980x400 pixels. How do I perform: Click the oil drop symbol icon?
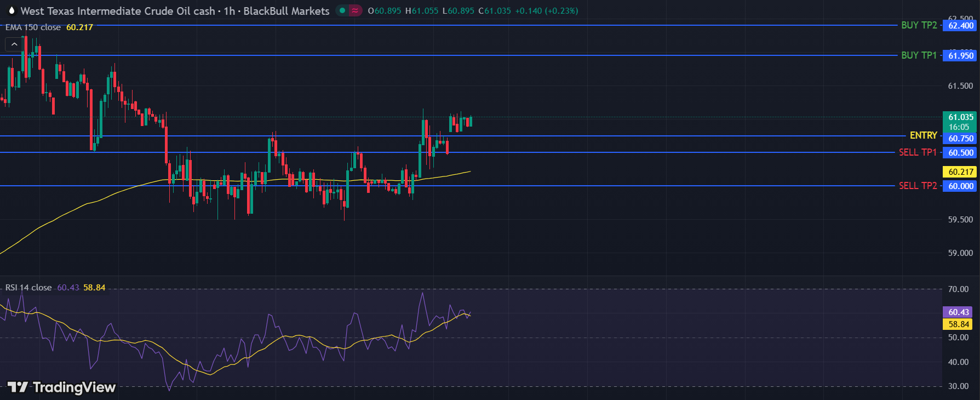[x=12, y=11]
